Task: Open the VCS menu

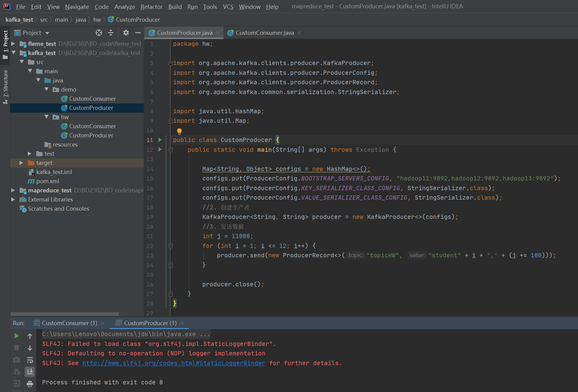Action: [228, 7]
